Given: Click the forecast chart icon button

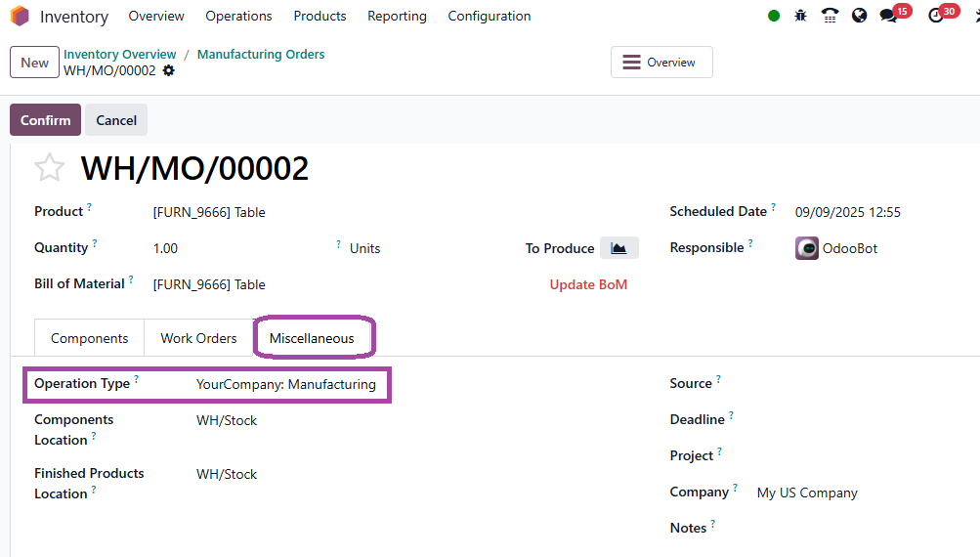Looking at the screenshot, I should [618, 248].
